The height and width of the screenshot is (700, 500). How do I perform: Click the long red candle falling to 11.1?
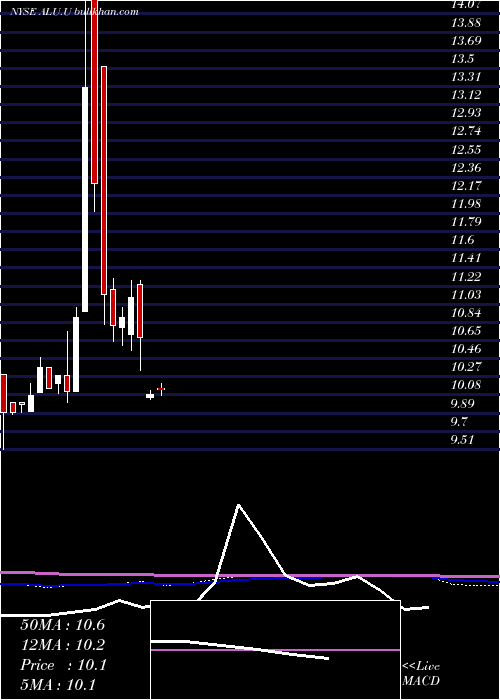click(104, 180)
